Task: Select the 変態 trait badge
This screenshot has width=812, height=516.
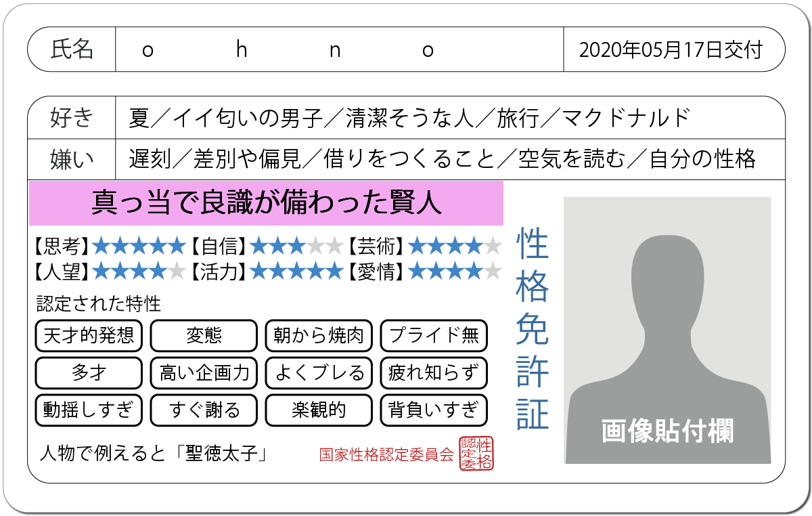Action: (204, 336)
